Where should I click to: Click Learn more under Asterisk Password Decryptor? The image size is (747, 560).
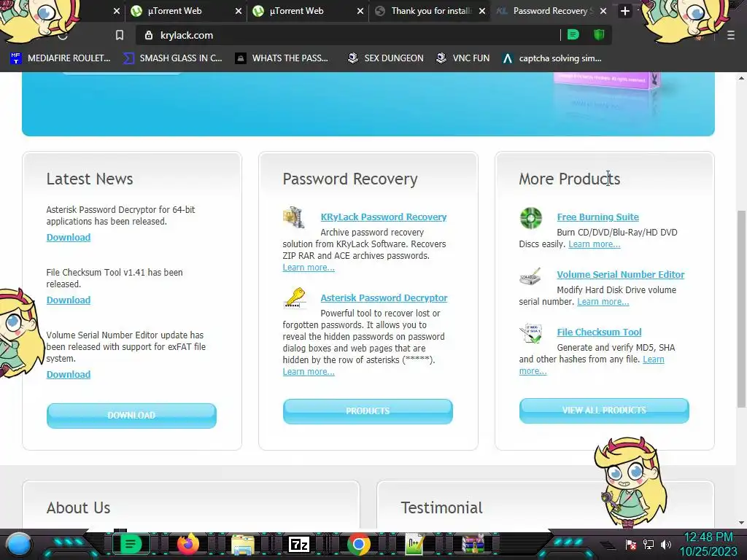tap(309, 372)
